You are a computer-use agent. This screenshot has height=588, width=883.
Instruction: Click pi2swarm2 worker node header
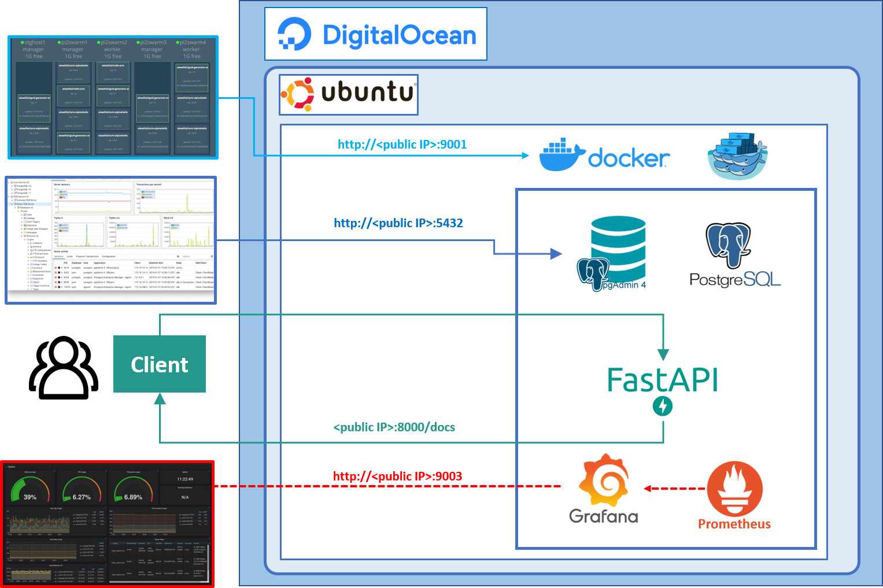(x=113, y=49)
